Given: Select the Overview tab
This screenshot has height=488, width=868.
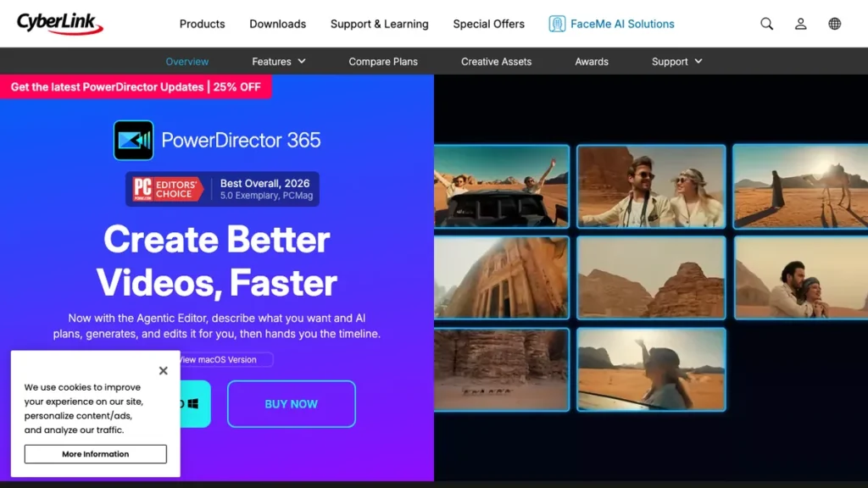Looking at the screenshot, I should click(187, 61).
